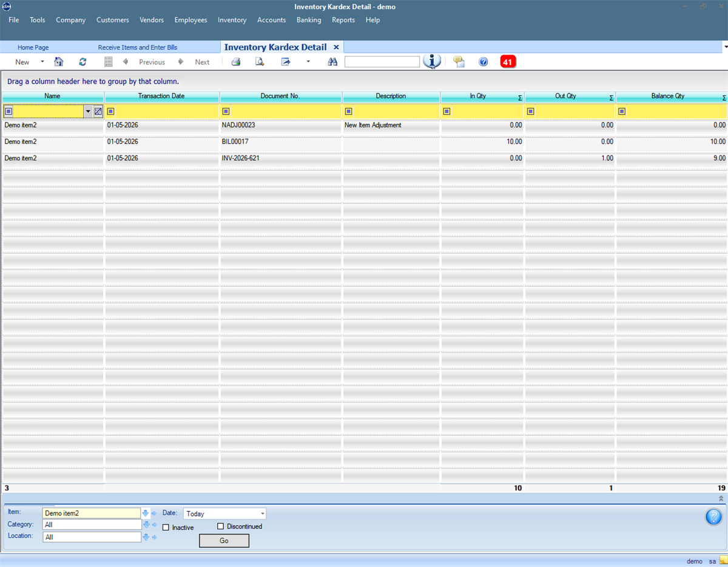This screenshot has width=728, height=567.
Task: Click the down arrow icon beside Location field
Action: point(146,537)
